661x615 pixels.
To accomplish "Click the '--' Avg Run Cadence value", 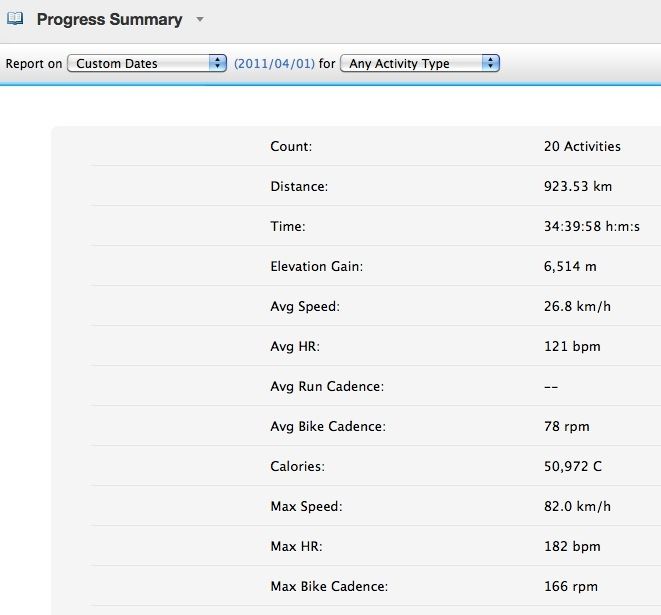I will tap(551, 387).
